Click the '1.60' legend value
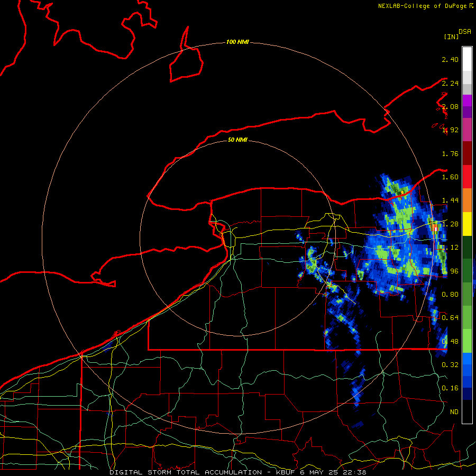This screenshot has width=476, height=476. [450, 177]
